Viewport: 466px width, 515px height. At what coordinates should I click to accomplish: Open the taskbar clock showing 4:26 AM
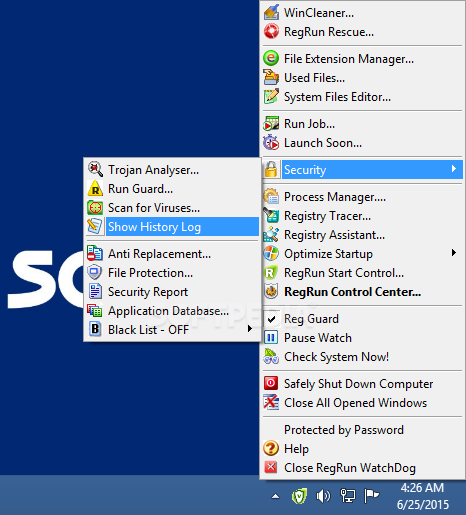tap(423, 496)
